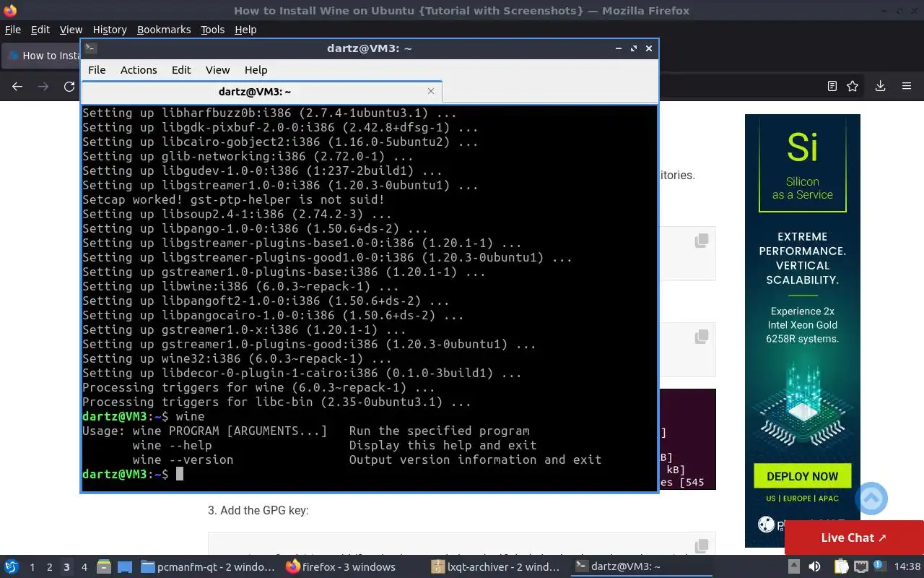The width and height of the screenshot is (924, 578).
Task: Click 'Setting up wine32:i386' terminal line
Action: 237,358
